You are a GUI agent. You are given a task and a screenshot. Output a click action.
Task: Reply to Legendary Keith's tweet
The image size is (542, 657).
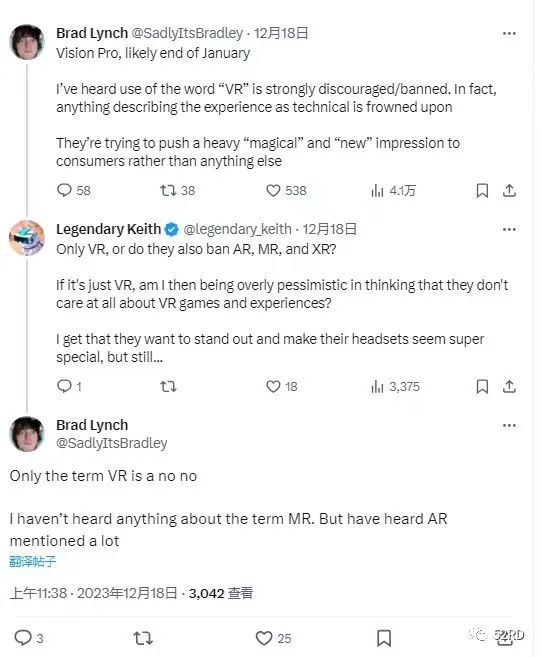point(64,386)
